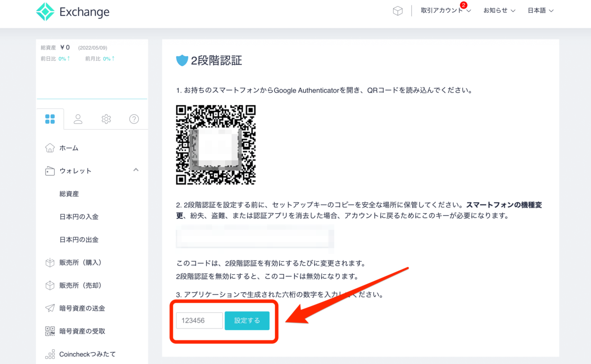This screenshot has width=591, height=364.
Task: Click the 2段階認証 heading text
Action: [x=217, y=61]
